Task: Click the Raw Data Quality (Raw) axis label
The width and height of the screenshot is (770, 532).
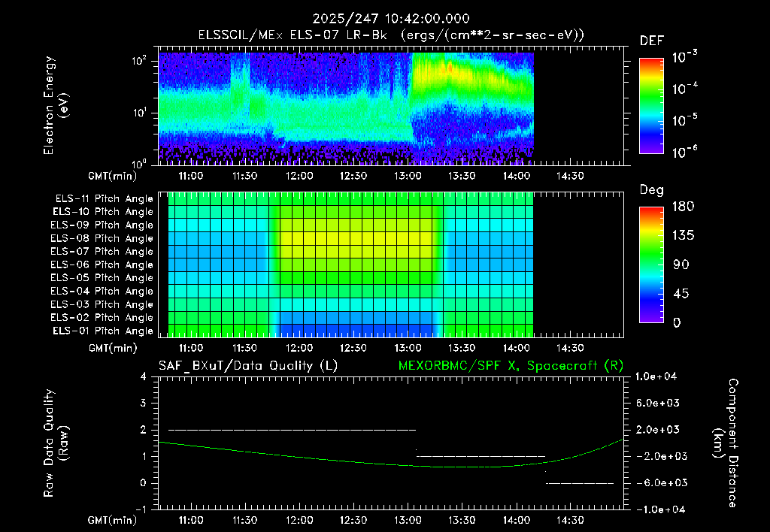Action: click(x=56, y=443)
